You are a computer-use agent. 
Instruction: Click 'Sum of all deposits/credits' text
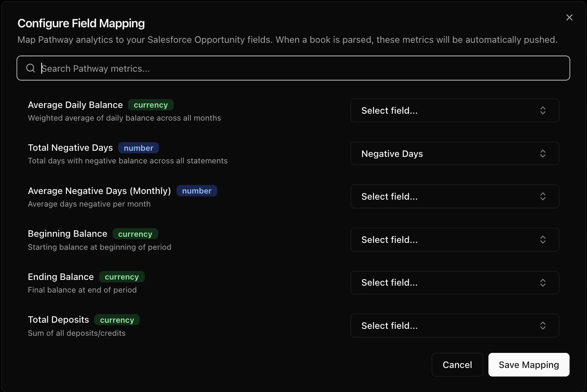pyautogui.click(x=77, y=333)
